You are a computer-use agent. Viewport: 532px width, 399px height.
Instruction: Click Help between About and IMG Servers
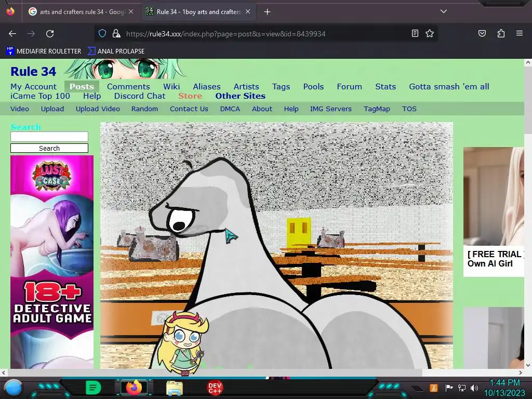pos(291,109)
